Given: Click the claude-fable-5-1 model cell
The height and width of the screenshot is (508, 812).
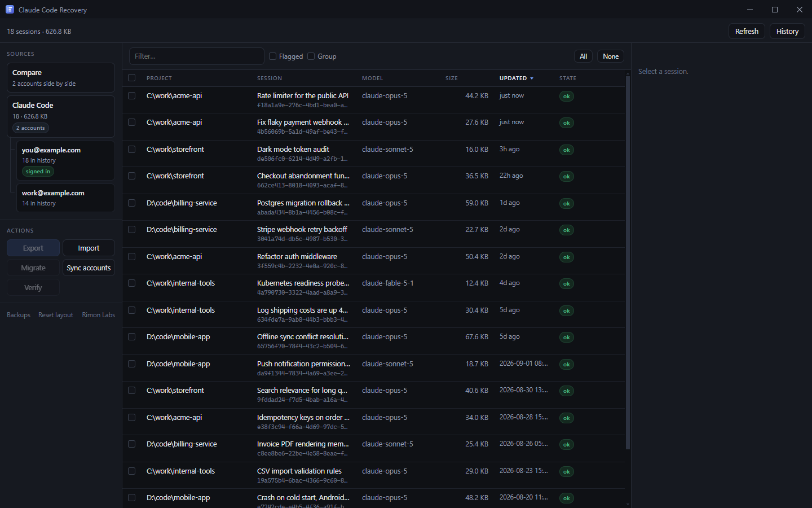Looking at the screenshot, I should click(x=388, y=283).
